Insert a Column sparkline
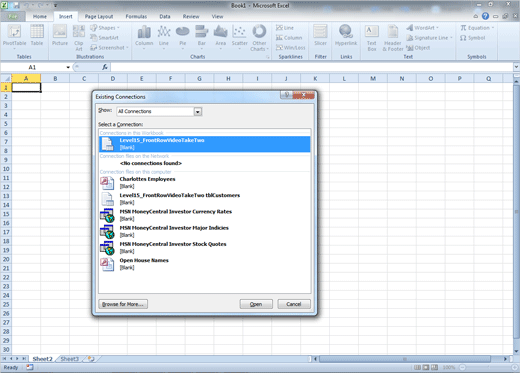Screen dimensions: 520x373 (289, 38)
